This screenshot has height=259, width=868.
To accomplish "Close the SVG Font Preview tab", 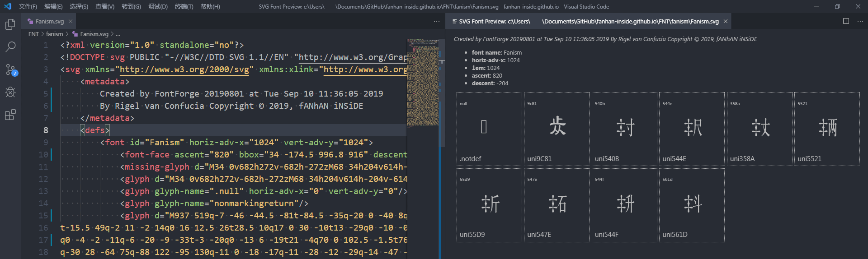I will [x=726, y=21].
